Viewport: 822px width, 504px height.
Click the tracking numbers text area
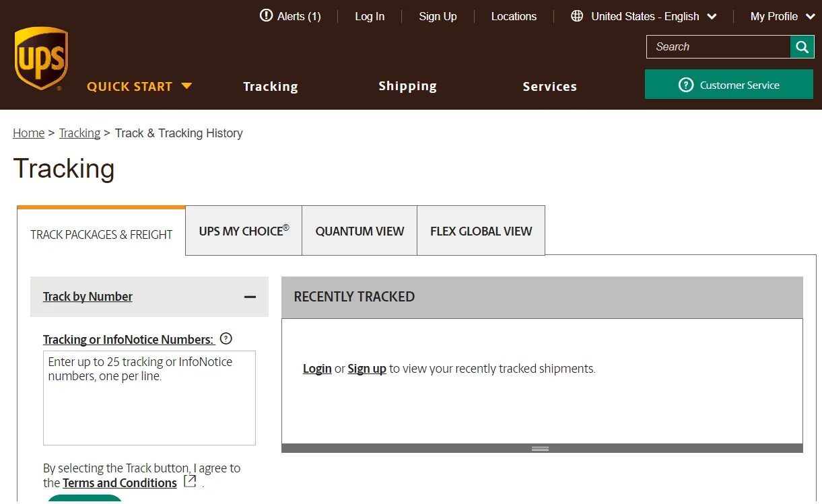tap(149, 398)
